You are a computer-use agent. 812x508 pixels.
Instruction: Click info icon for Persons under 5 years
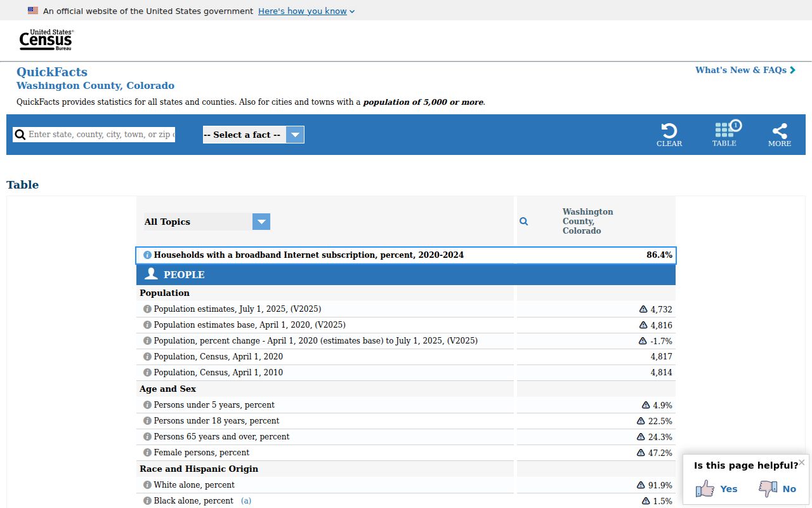(x=147, y=405)
